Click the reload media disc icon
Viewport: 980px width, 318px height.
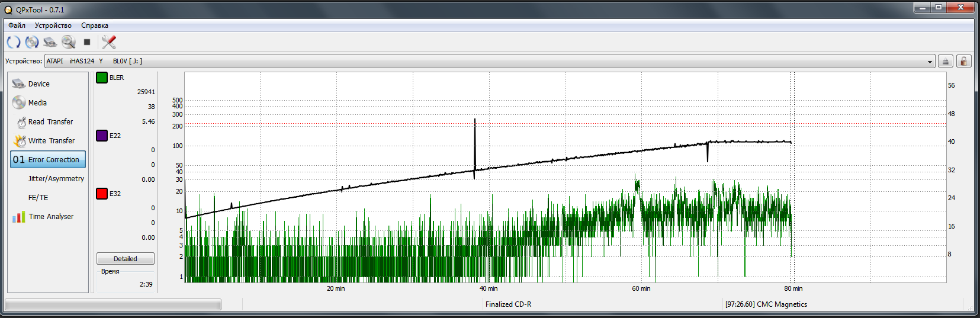32,42
